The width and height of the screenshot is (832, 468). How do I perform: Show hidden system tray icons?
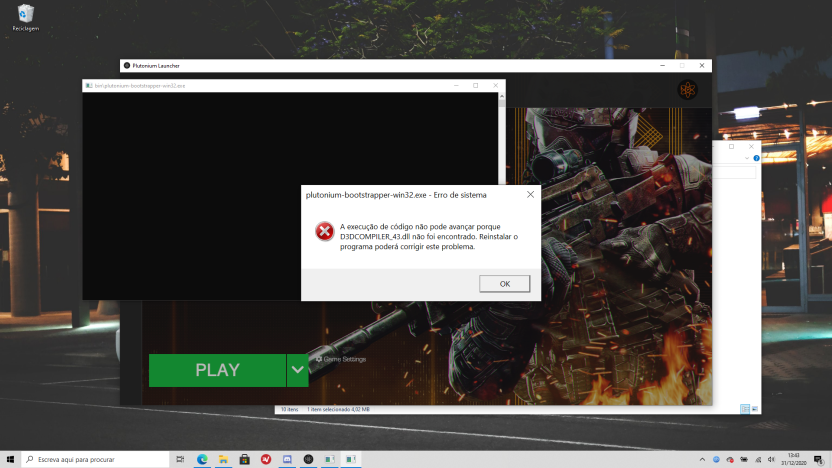(700, 459)
